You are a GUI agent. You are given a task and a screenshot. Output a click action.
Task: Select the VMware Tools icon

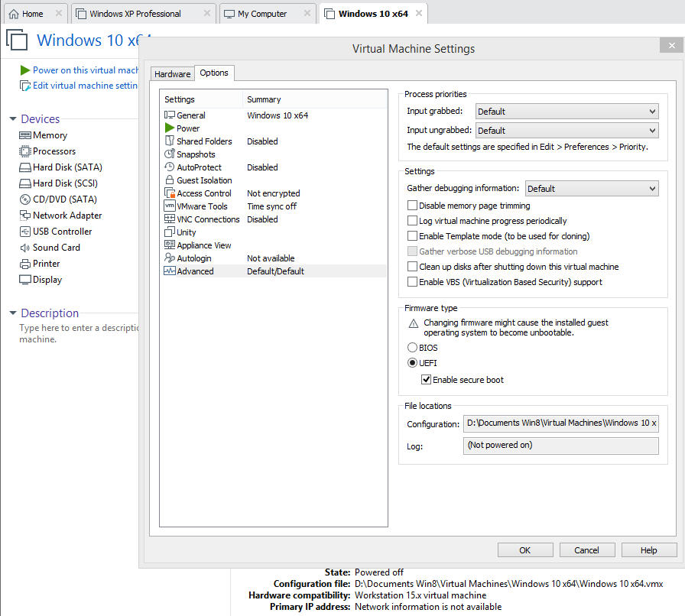pyautogui.click(x=170, y=206)
